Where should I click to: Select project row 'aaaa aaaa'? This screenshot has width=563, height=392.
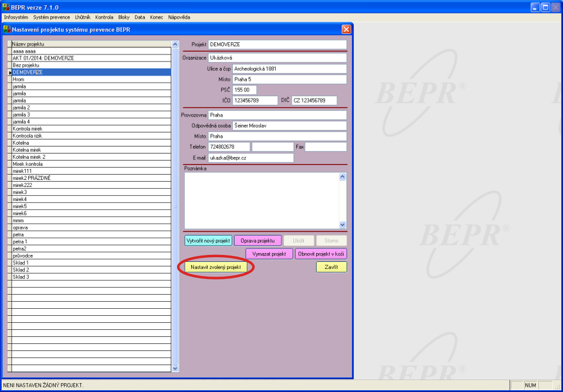tap(91, 51)
